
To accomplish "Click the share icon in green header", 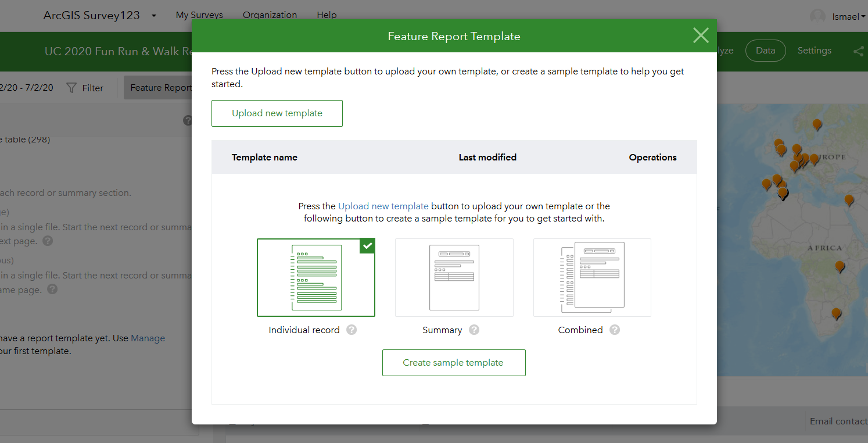I will coord(859,51).
